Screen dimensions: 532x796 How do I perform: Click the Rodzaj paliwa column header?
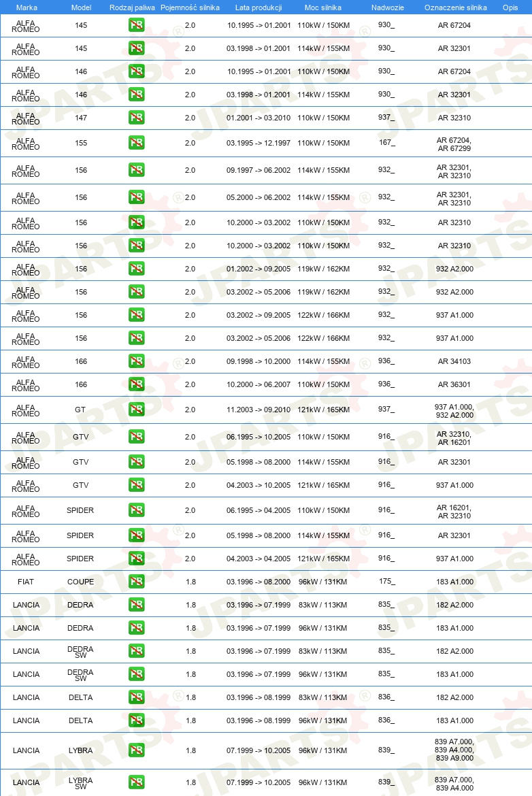pos(132,7)
